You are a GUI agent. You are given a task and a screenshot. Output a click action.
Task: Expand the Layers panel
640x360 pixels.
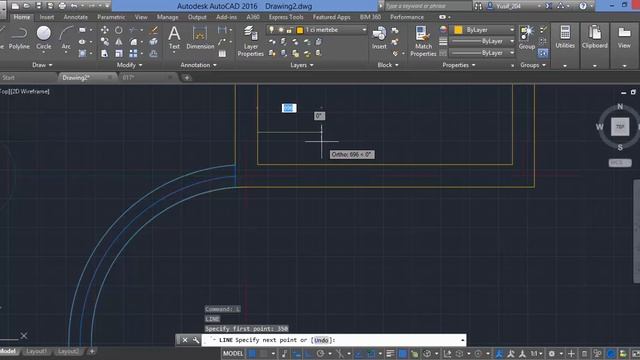pyautogui.click(x=302, y=65)
